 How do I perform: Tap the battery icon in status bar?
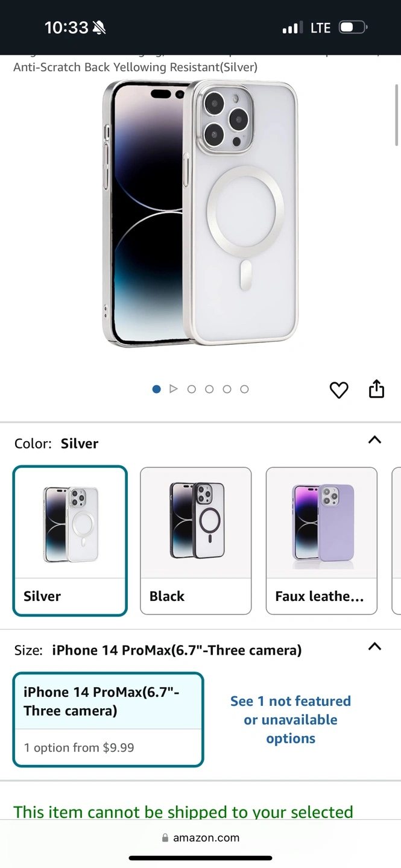click(x=353, y=28)
